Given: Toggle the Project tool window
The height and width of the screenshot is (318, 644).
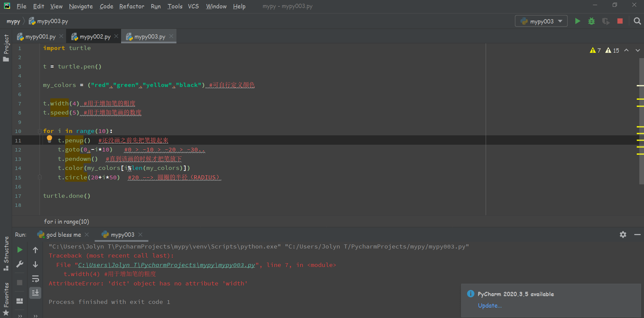Looking at the screenshot, I should pyautogui.click(x=6, y=48).
